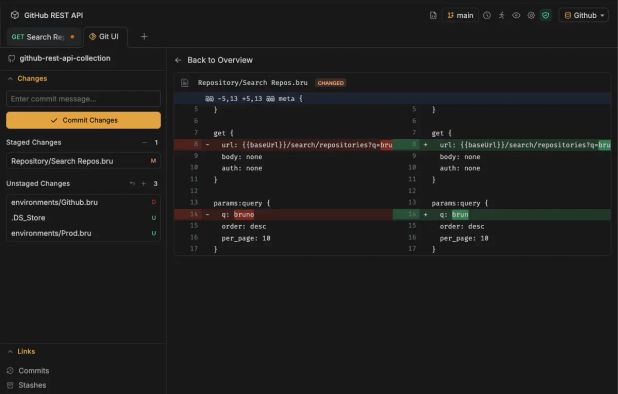Image resolution: width=618 pixels, height=394 pixels.
Task: Focus the commit message input field
Action: [83, 99]
